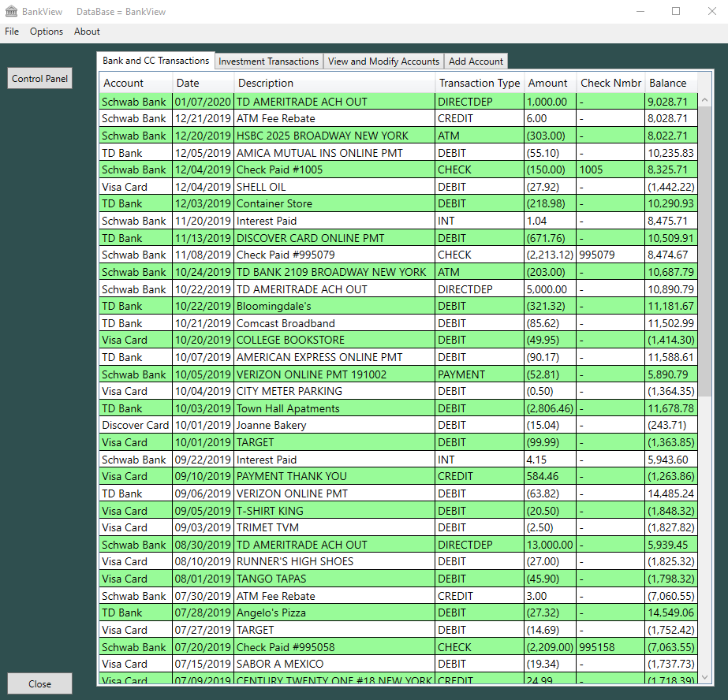Open the Add Account tab
This screenshot has width=728, height=700.
point(476,61)
